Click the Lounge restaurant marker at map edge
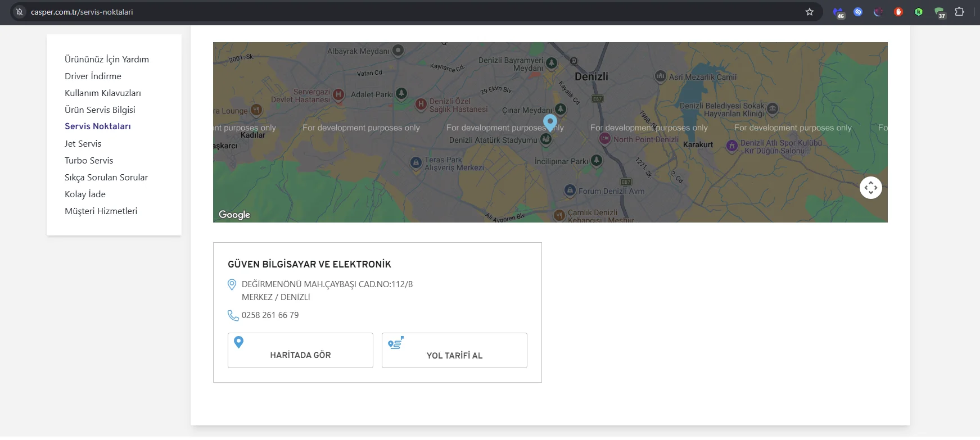This screenshot has width=980, height=440. (x=256, y=110)
